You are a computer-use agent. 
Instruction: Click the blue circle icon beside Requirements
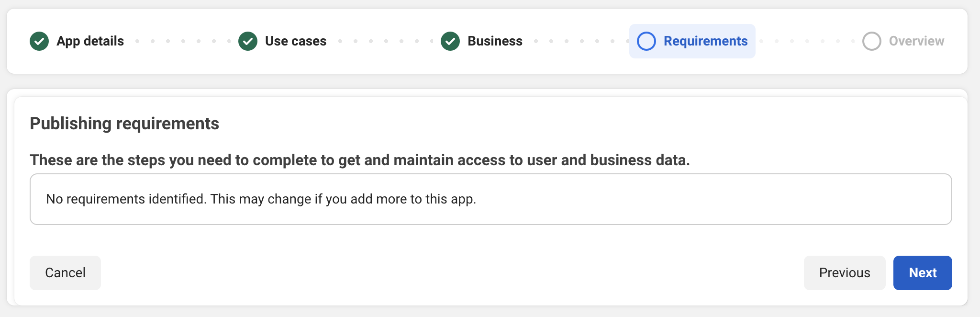[x=646, y=41]
